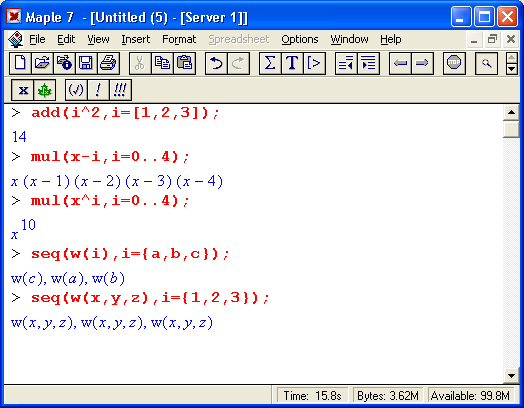
Task: Click the worksheet document icon beside File
Action: pos(15,39)
